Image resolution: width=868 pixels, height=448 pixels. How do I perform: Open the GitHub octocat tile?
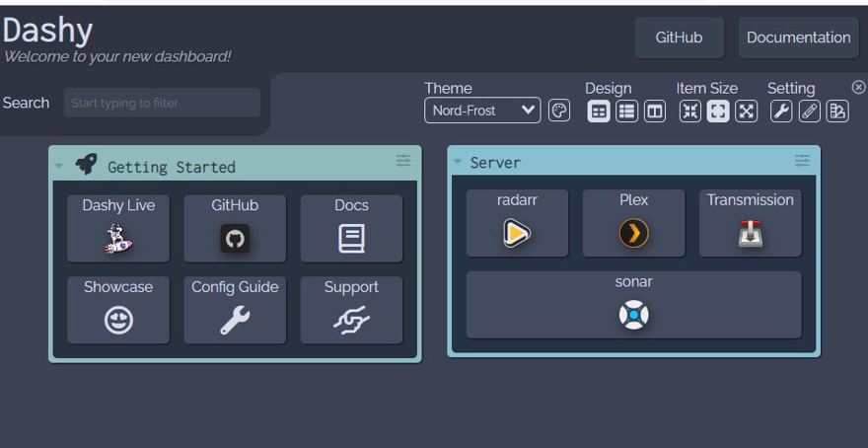(x=235, y=228)
